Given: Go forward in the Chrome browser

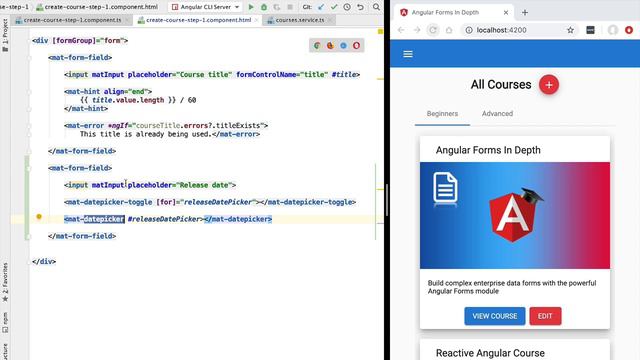Looking at the screenshot, I should point(417,30).
